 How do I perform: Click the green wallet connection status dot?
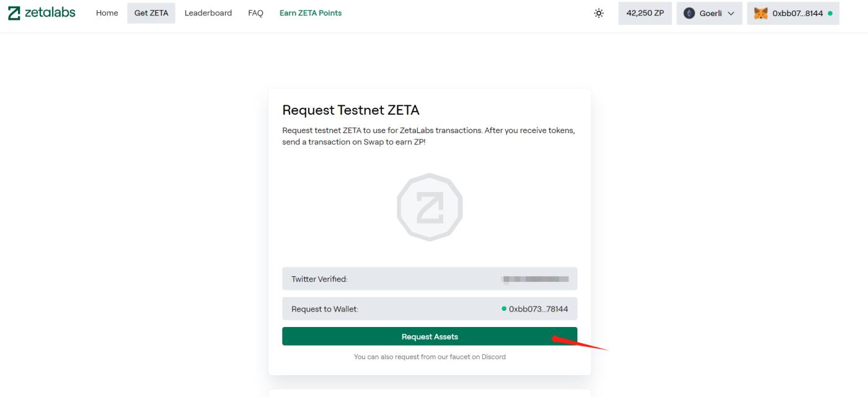click(x=830, y=13)
